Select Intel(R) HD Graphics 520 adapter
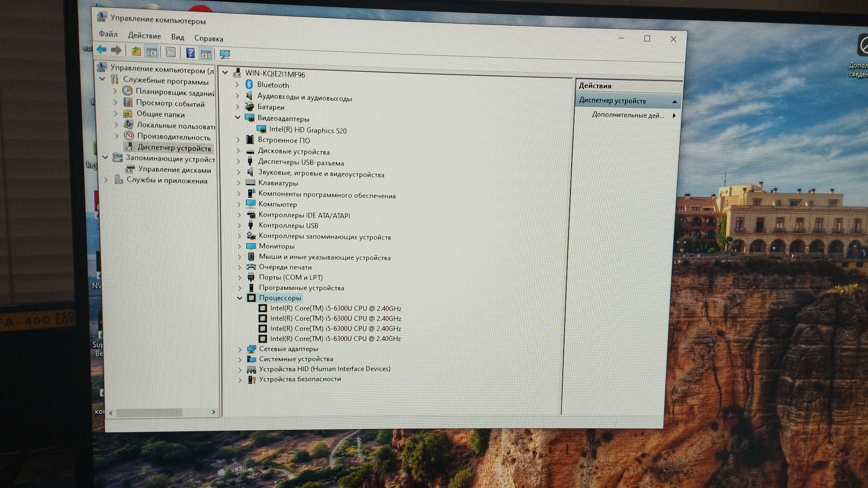The height and width of the screenshot is (488, 868). click(x=308, y=130)
